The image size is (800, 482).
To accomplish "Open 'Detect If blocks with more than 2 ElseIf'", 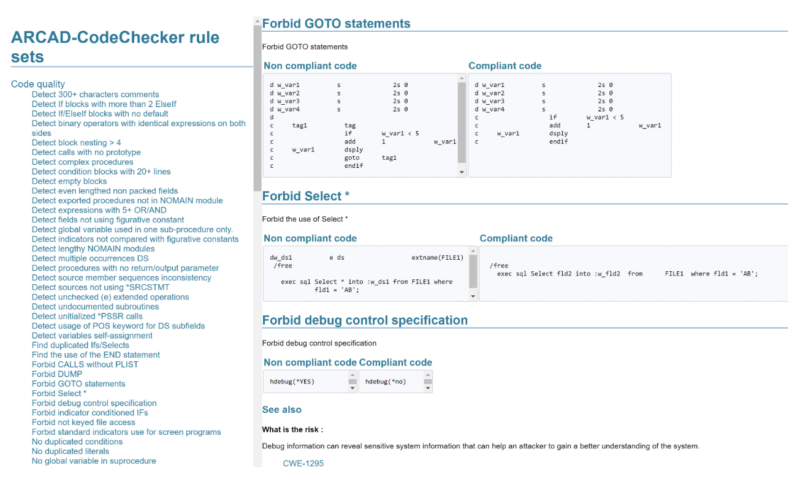I will point(104,104).
